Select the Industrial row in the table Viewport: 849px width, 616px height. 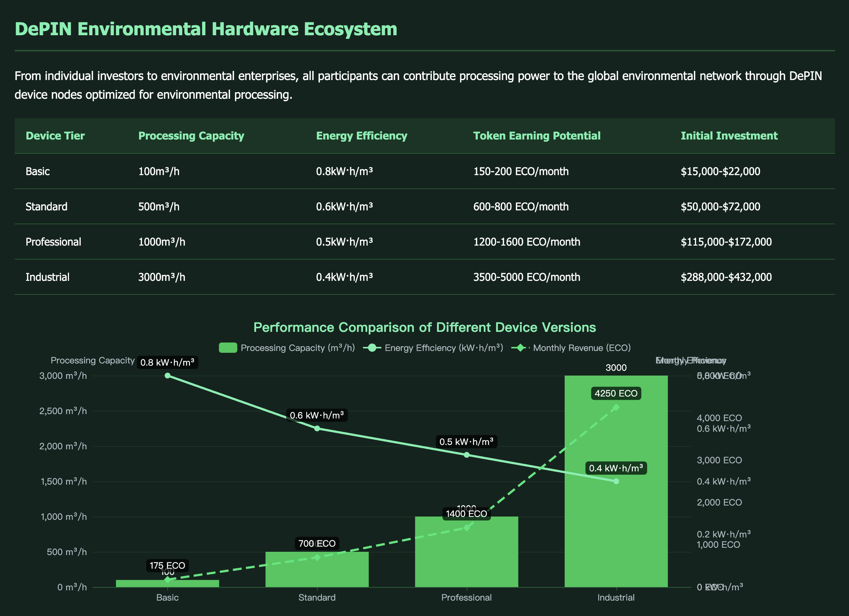tap(48, 277)
